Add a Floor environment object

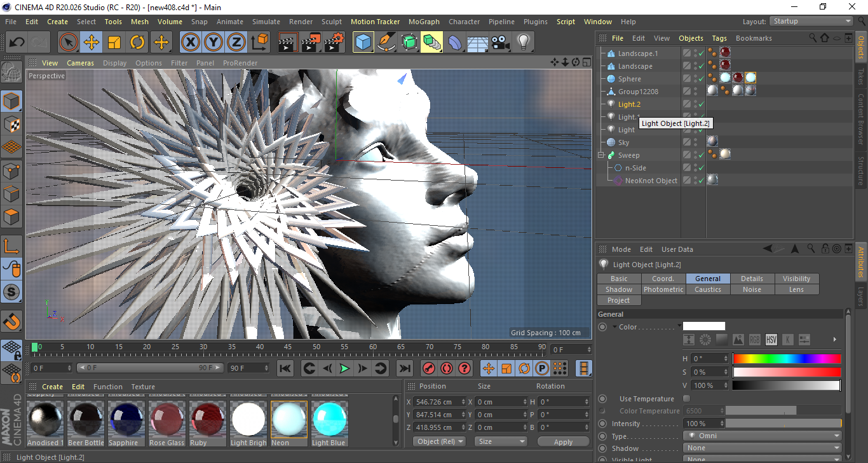click(478, 43)
